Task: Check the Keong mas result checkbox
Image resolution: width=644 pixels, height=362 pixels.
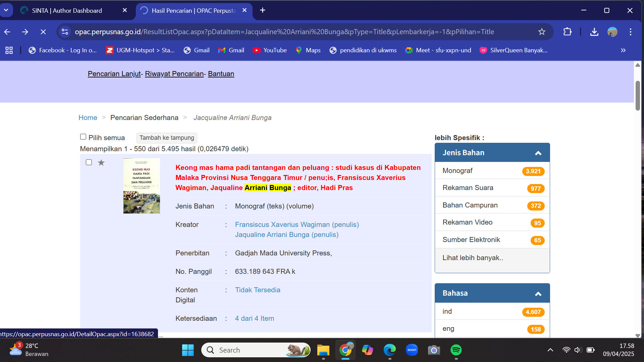Action: click(89, 162)
